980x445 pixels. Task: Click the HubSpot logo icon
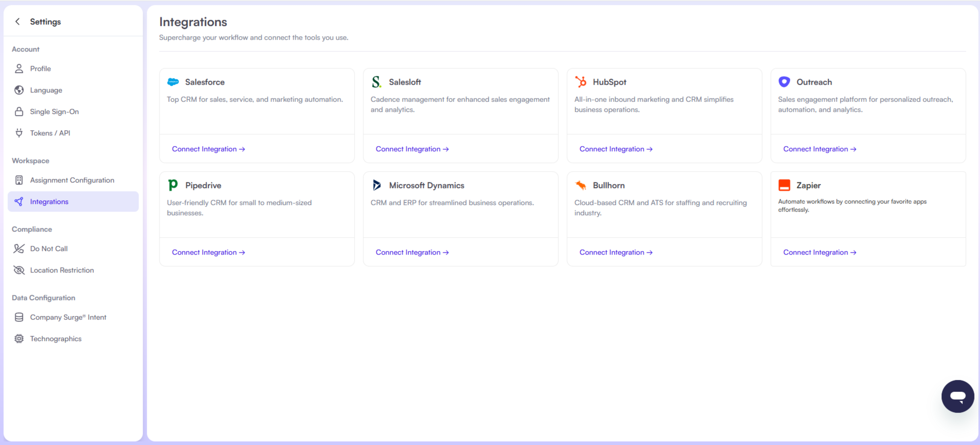pos(581,82)
